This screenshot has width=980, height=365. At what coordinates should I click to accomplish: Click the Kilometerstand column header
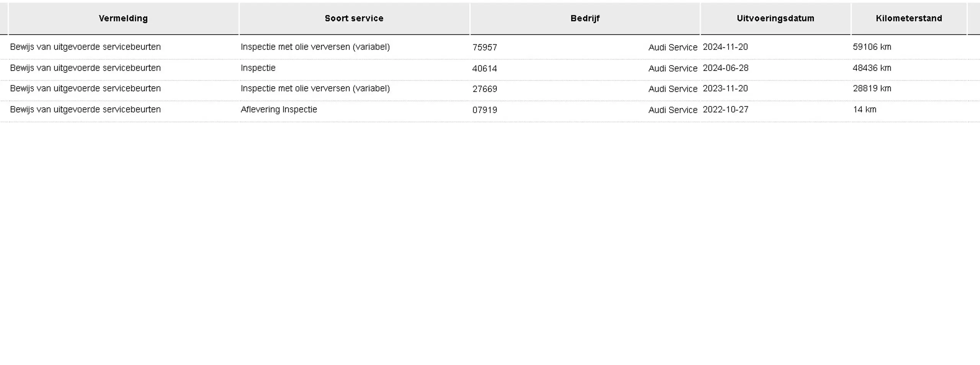909,18
